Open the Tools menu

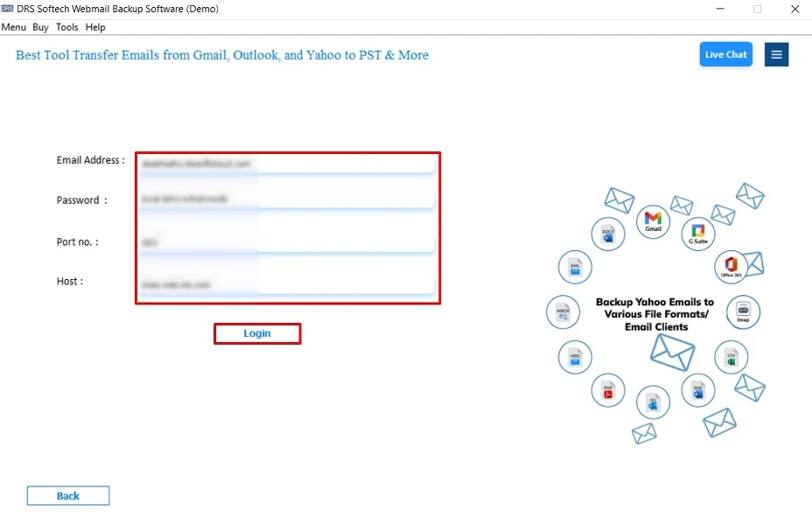coord(66,27)
